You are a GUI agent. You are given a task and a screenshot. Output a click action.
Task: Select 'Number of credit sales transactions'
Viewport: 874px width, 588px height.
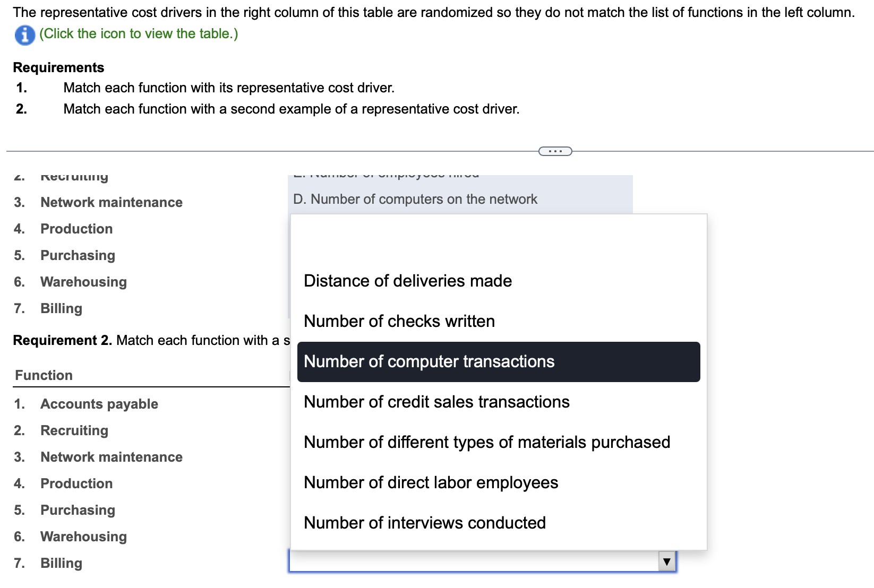(436, 402)
